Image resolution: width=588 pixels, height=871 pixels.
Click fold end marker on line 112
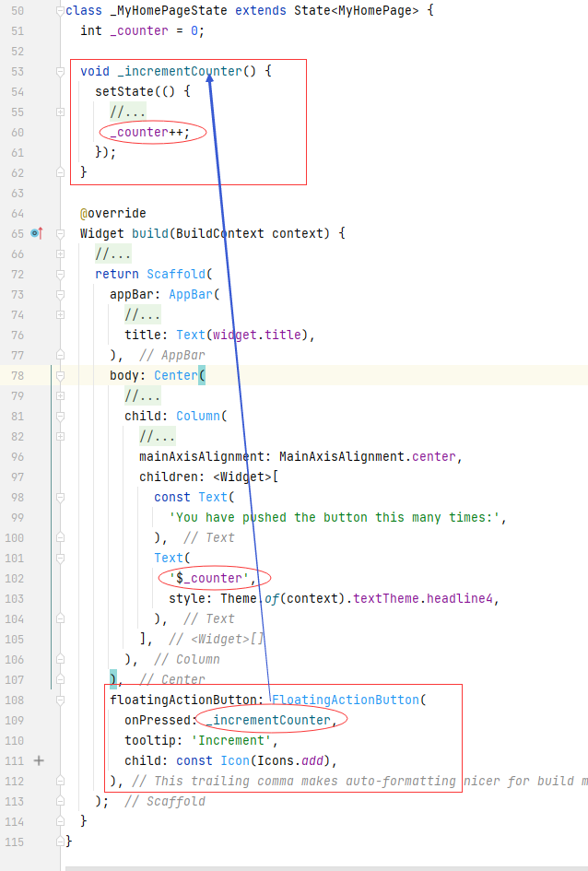point(60,781)
